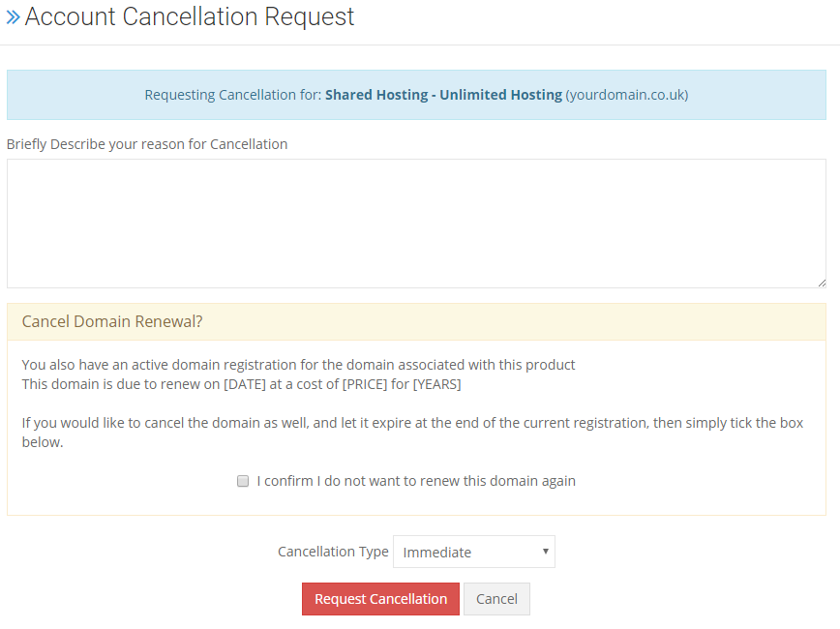Focus the cancellation reason text area
Viewport: 840px width, 629px height.
(x=416, y=224)
